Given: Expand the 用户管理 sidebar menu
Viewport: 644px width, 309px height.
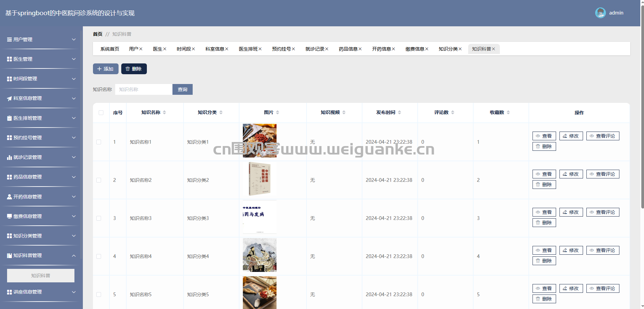Looking at the screenshot, I should pyautogui.click(x=40, y=39).
